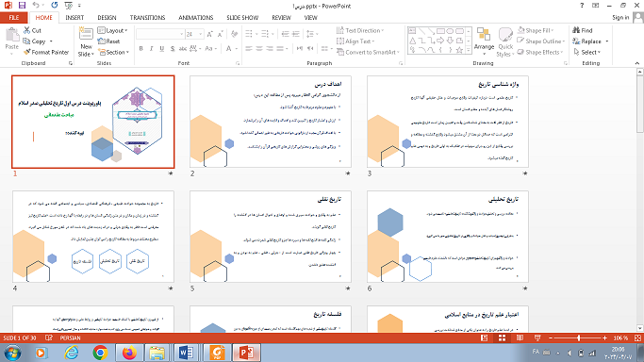Toggle Underline formatting button
Screen dimensions: 644x362
click(x=162, y=48)
